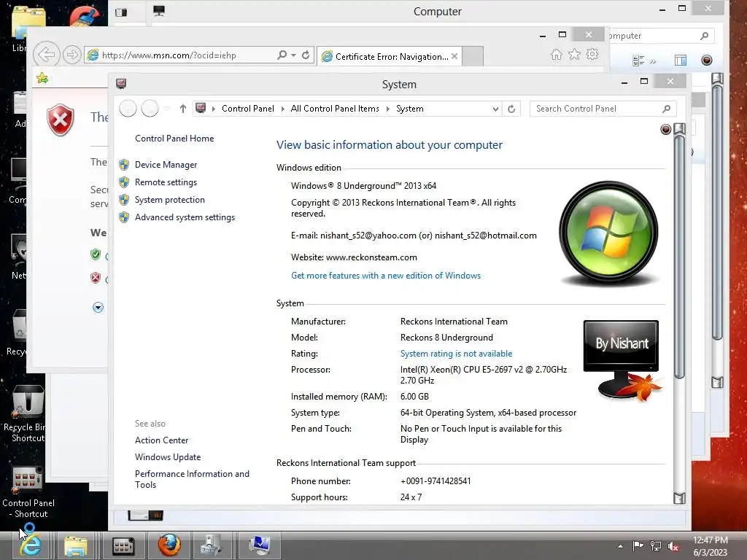Launch Firefox from taskbar
747x560 pixels.
(x=169, y=545)
